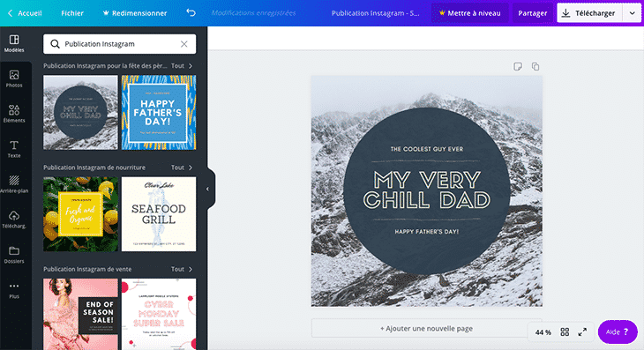644x350 pixels.
Task: Open the Redimensionner menu
Action: pyautogui.click(x=134, y=13)
